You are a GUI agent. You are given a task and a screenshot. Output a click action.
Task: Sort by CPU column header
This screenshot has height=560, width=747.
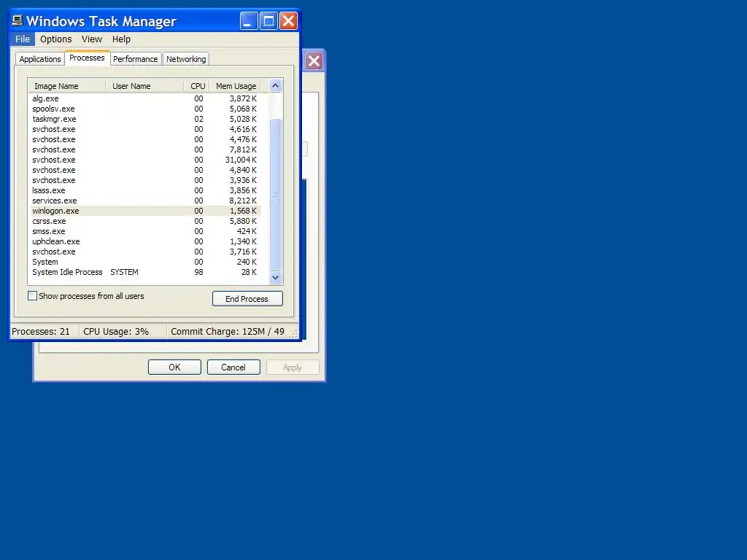coord(197,86)
